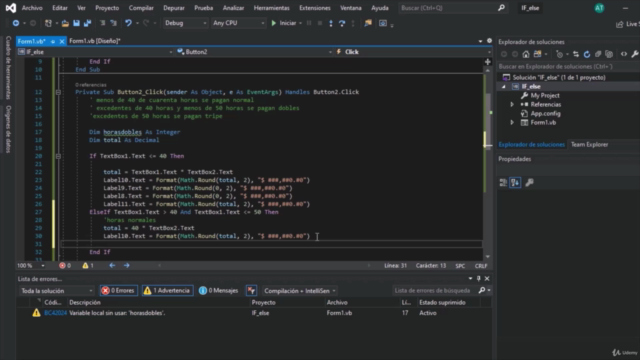Open the 100 % zoom dropdown

31,265
